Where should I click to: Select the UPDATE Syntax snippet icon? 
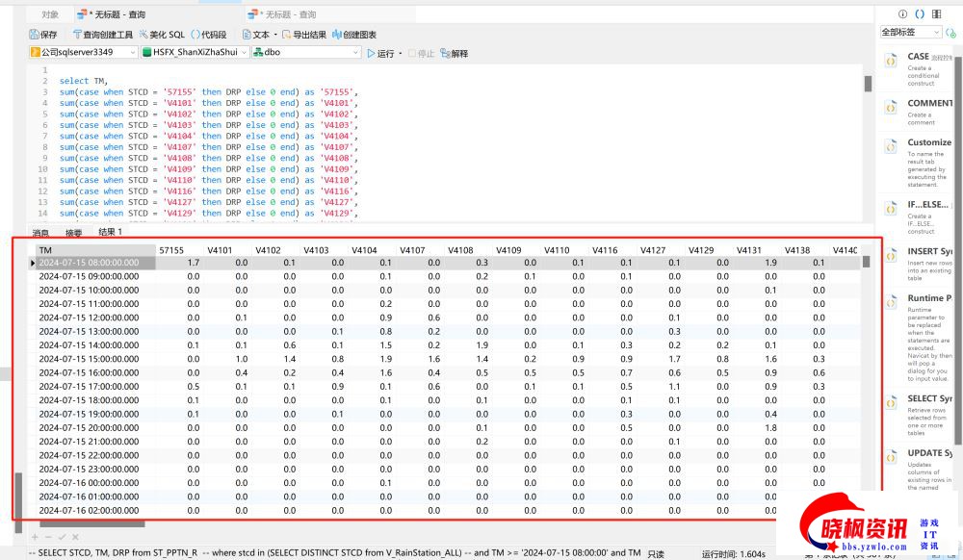click(x=891, y=457)
